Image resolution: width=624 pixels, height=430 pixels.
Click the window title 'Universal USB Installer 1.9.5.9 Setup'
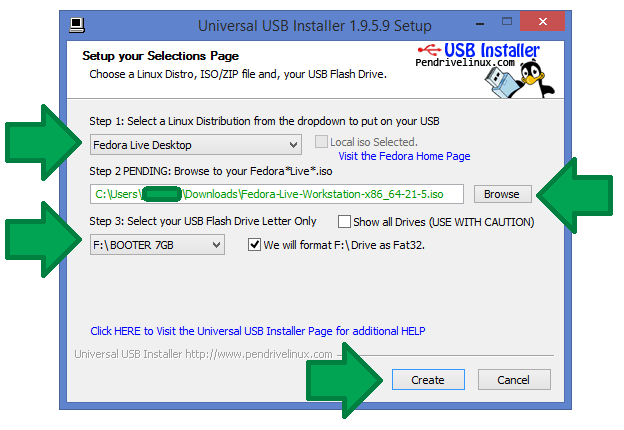(x=314, y=26)
